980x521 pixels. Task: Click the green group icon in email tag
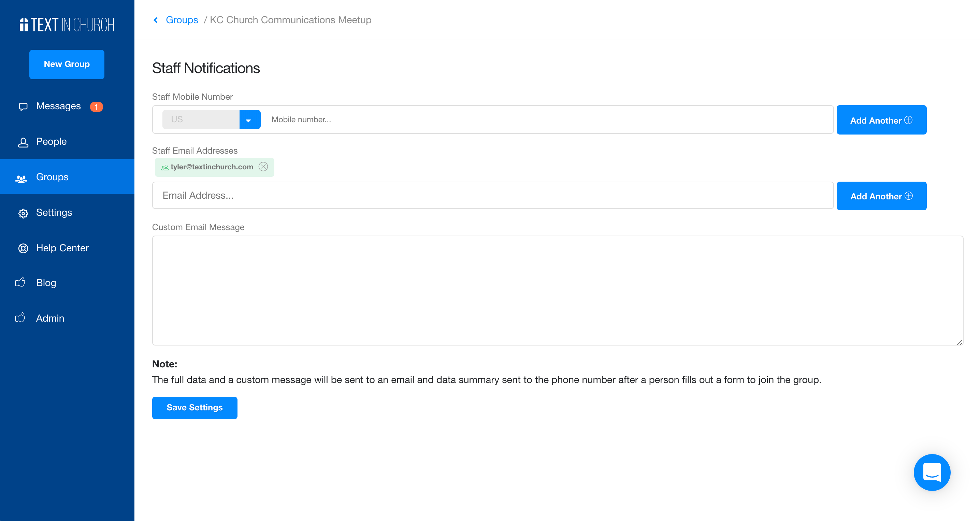[165, 167]
